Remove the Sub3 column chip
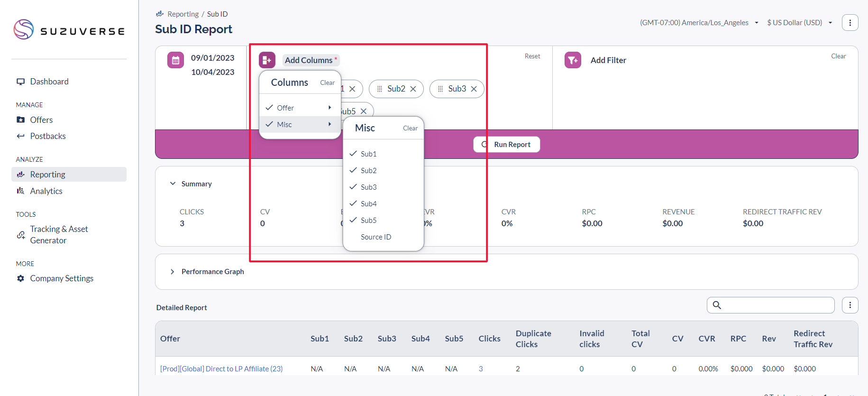Screen dimensions: 868x396 point(474,89)
